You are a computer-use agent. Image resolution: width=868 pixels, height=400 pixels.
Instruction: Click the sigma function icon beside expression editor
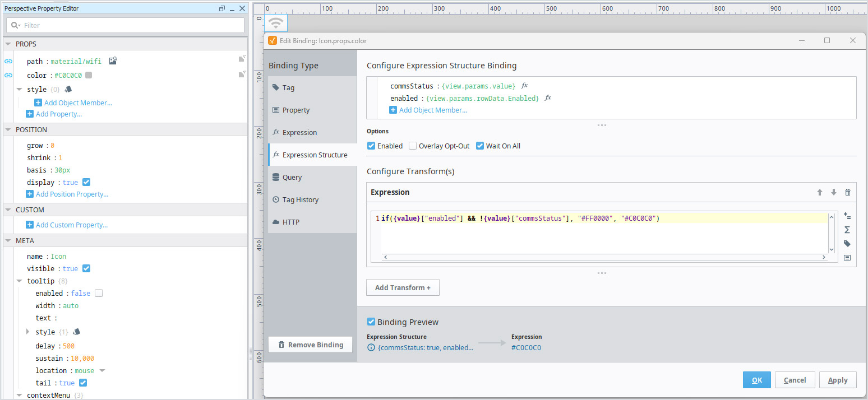click(x=847, y=230)
